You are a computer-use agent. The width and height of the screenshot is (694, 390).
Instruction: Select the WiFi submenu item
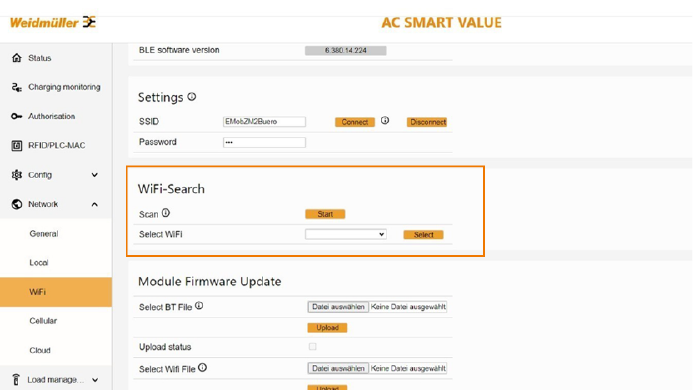point(56,292)
